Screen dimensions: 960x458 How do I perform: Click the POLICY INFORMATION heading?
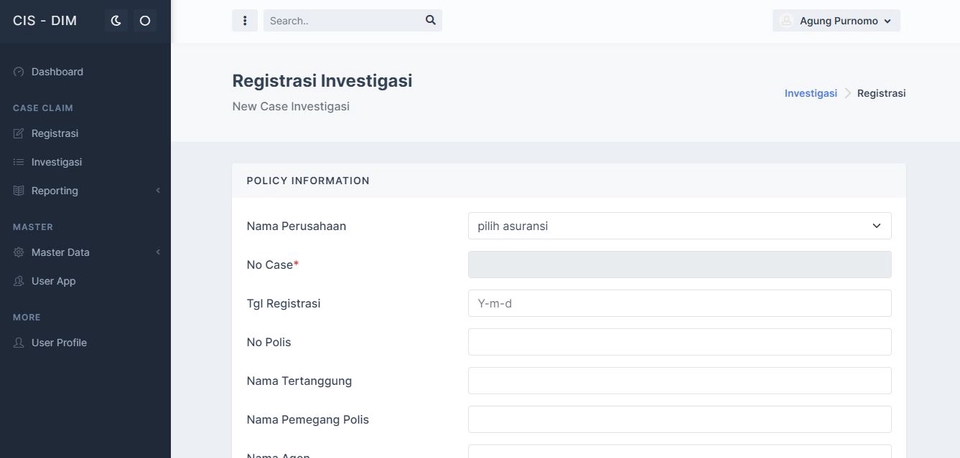tap(308, 181)
